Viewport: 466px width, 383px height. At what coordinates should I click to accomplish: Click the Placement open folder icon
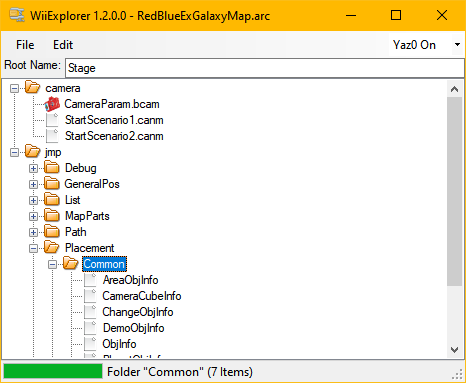[x=52, y=248]
